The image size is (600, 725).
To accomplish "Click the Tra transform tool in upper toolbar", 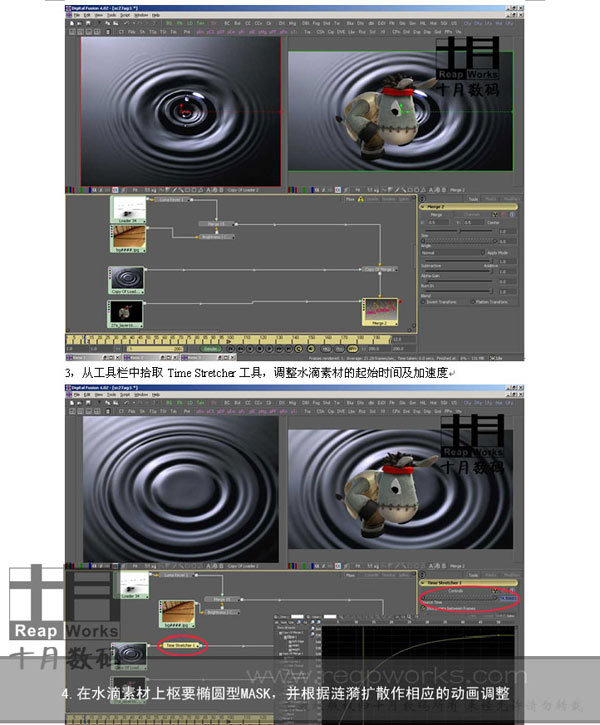I will click(307, 32).
